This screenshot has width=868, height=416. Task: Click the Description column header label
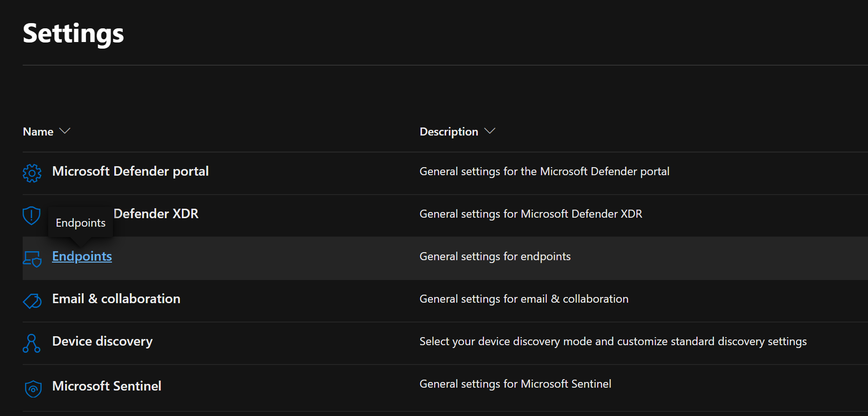(x=448, y=132)
